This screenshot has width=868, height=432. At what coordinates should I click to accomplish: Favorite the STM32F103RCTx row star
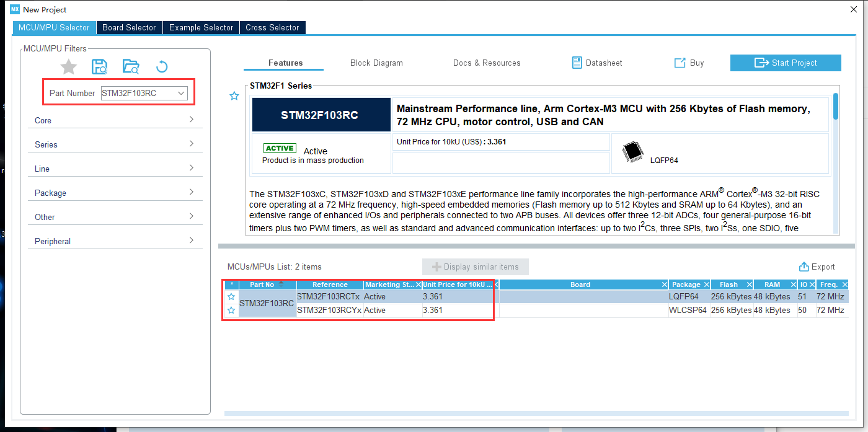click(231, 297)
